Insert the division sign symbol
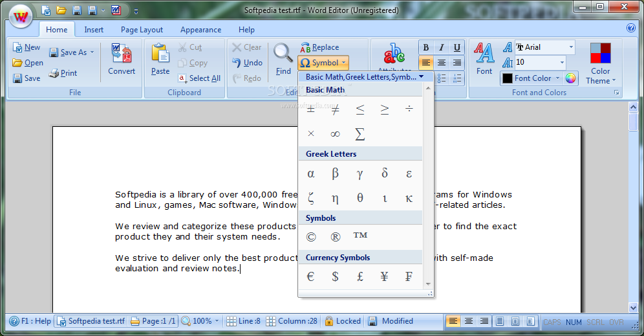Screen dimensions: 644x336 click(409, 109)
